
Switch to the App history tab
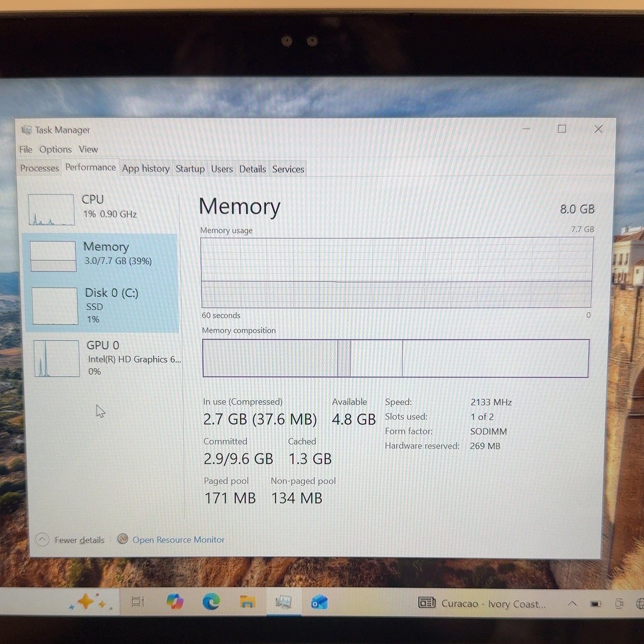click(x=146, y=168)
